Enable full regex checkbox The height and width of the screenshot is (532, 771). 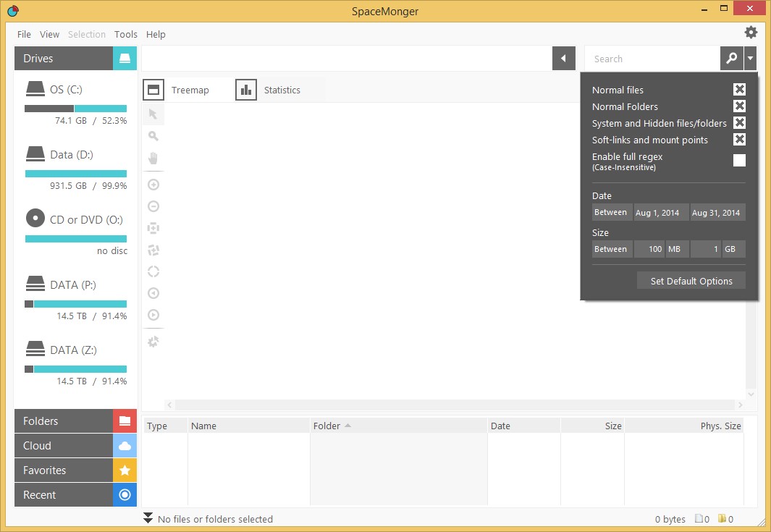pos(739,161)
